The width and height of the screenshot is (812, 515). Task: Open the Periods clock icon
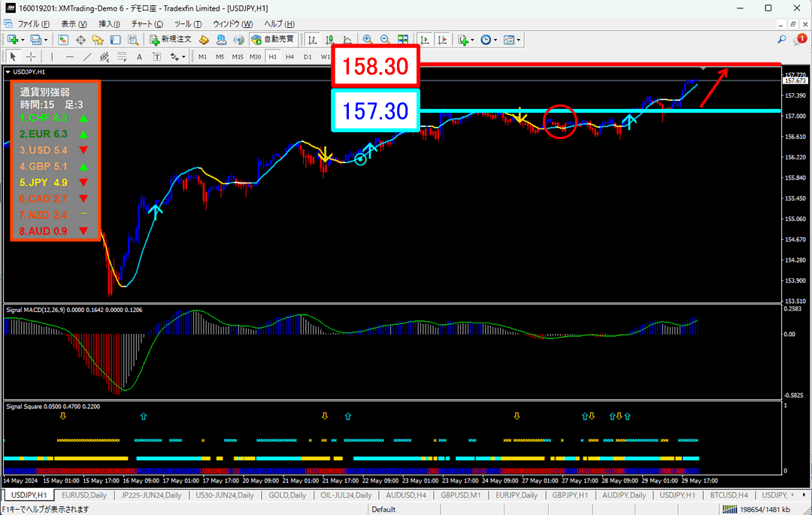click(x=486, y=39)
